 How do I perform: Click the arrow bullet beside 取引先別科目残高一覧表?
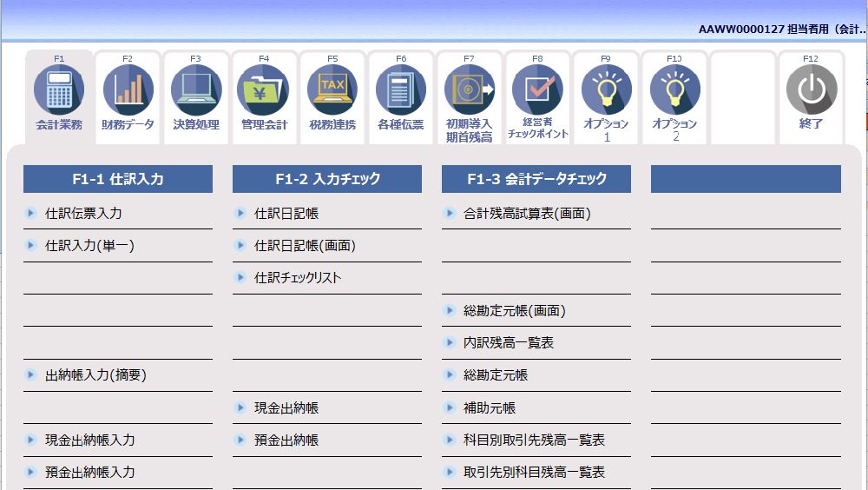(450, 472)
